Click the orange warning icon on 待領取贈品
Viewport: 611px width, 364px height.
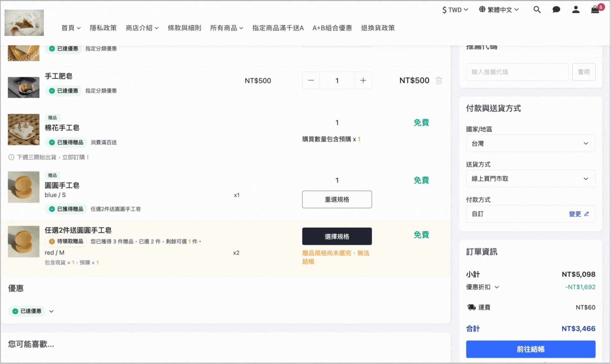click(x=52, y=242)
